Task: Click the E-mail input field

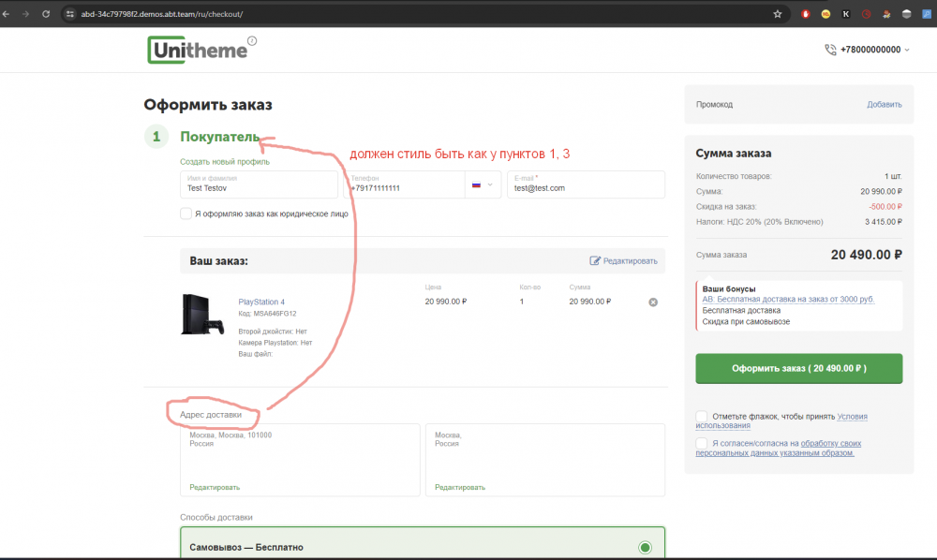Action: [x=586, y=187]
